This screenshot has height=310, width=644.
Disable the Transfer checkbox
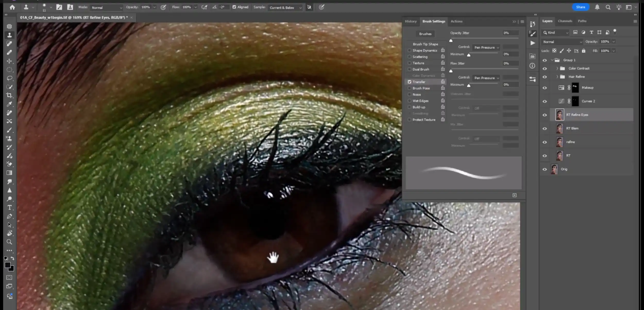(409, 82)
